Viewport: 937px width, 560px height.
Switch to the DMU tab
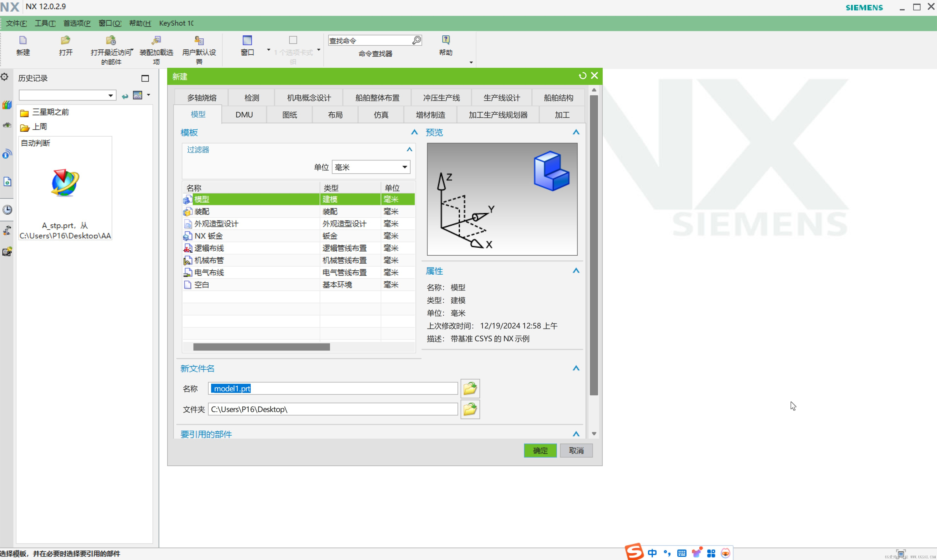[x=244, y=115]
